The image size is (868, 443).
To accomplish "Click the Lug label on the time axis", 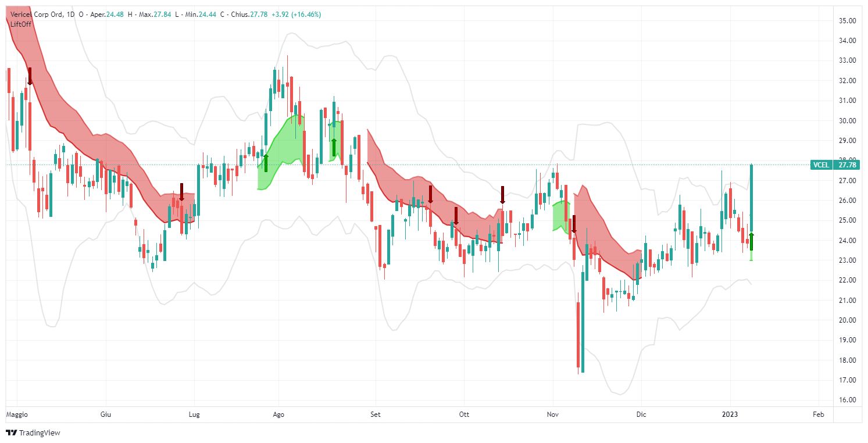I will (194, 415).
